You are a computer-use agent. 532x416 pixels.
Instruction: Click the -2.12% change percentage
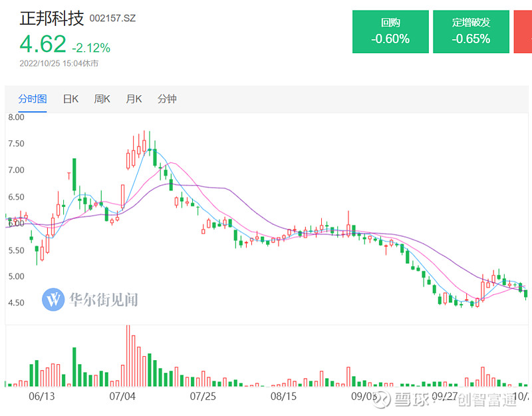pos(91,47)
